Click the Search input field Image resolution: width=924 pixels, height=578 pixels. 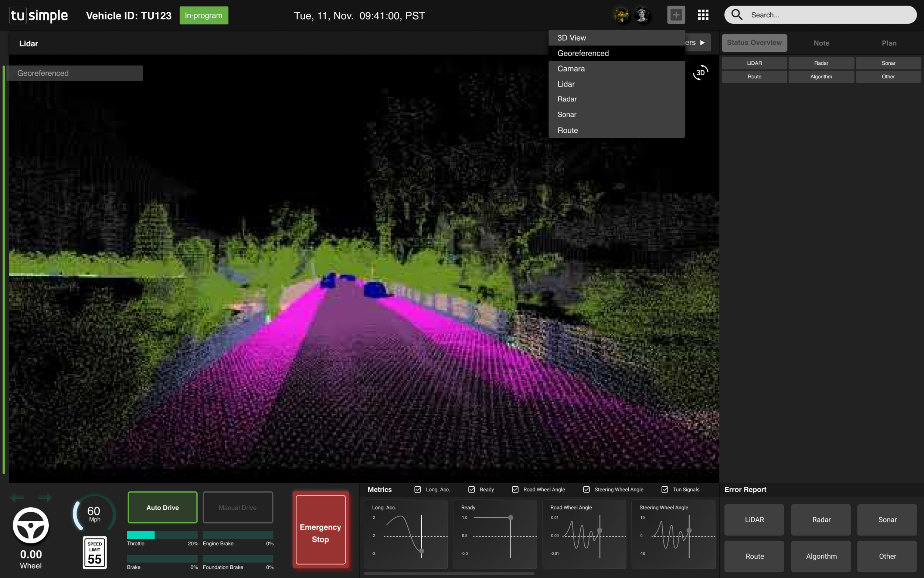[820, 14]
